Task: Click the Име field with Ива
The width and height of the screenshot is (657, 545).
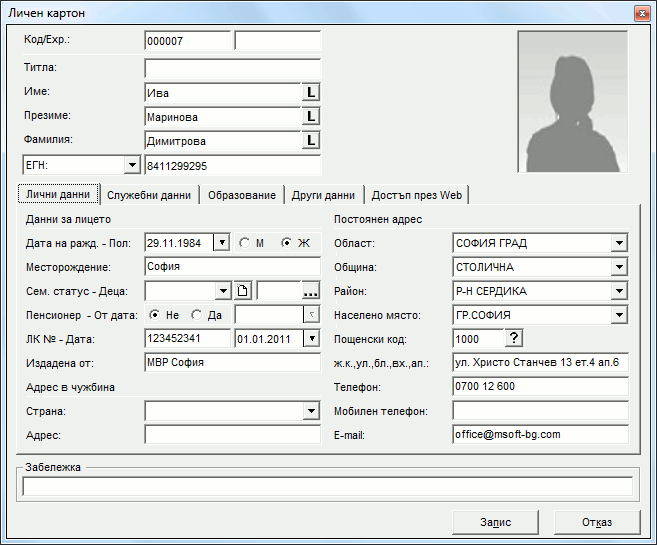Action: (x=223, y=93)
